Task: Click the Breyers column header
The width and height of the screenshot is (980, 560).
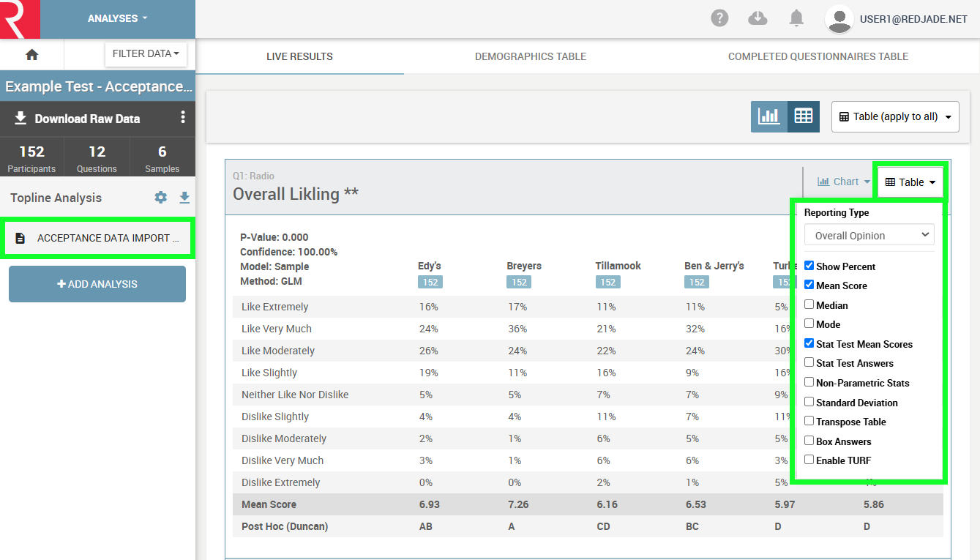Action: 524,266
